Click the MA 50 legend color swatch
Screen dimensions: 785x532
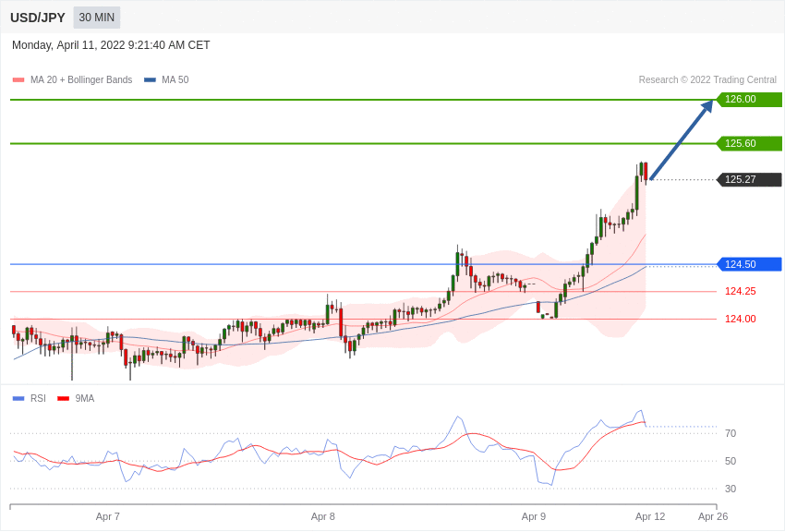[150, 79]
